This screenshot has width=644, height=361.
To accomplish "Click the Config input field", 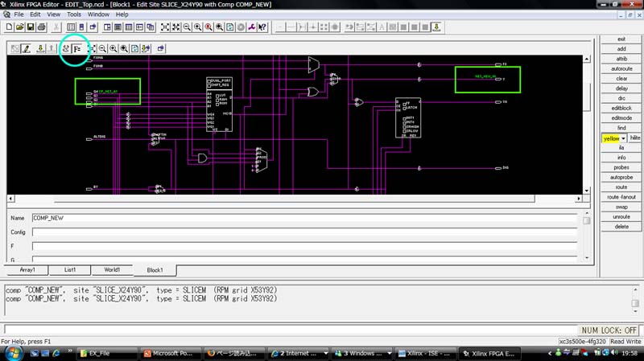I will [305, 232].
